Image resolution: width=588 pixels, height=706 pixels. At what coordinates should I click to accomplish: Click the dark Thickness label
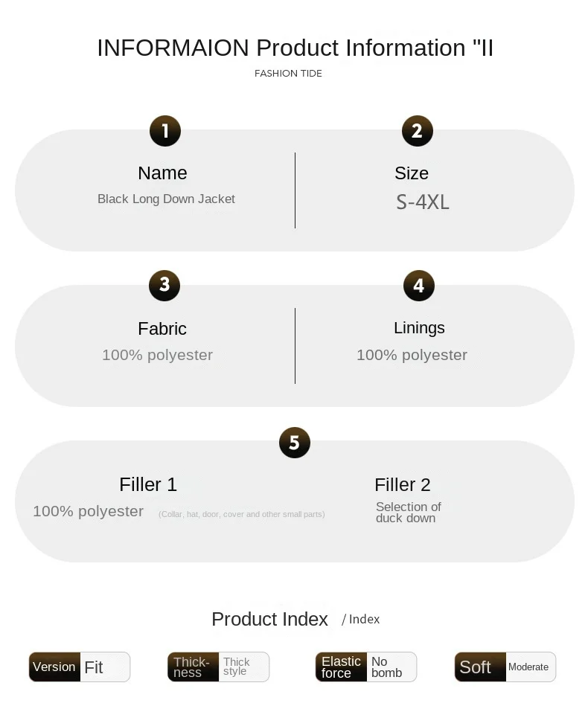[192, 667]
